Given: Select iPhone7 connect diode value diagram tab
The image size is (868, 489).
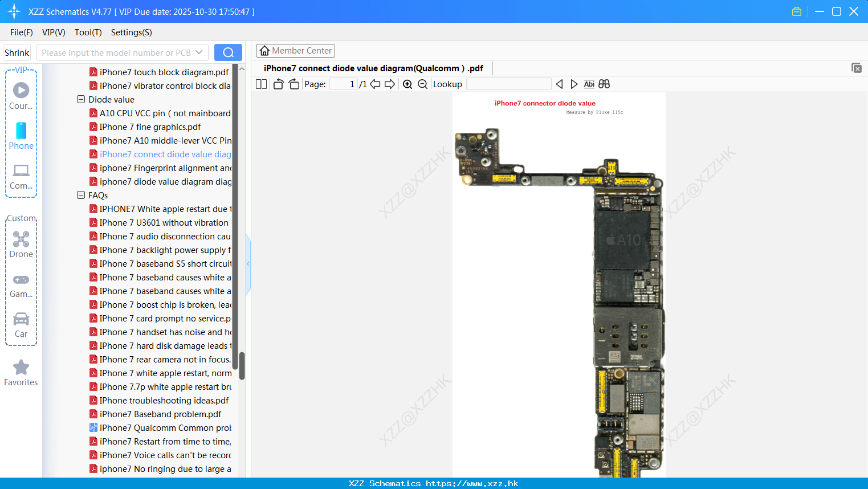Looking at the screenshot, I should 373,68.
